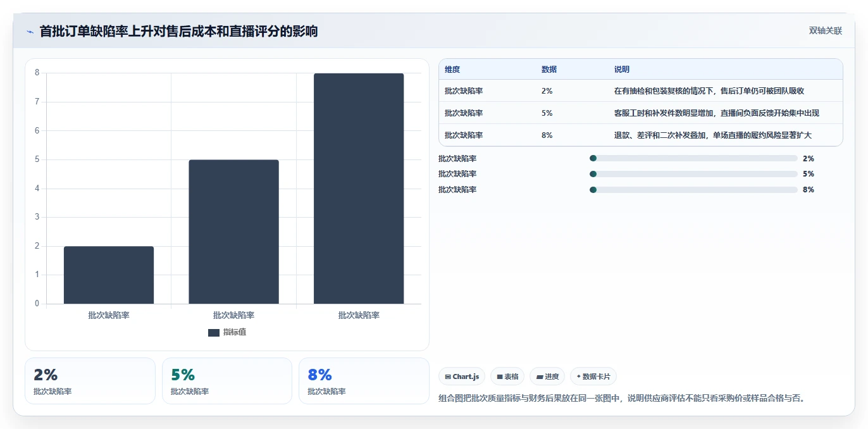Click the 双轴关联 label
This screenshot has width=868, height=429.
(x=826, y=31)
